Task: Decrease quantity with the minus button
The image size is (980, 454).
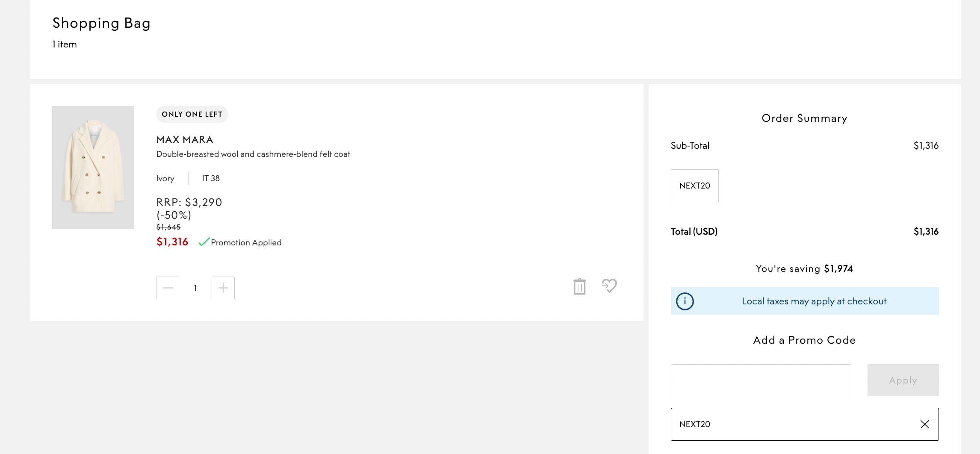Action: (168, 288)
